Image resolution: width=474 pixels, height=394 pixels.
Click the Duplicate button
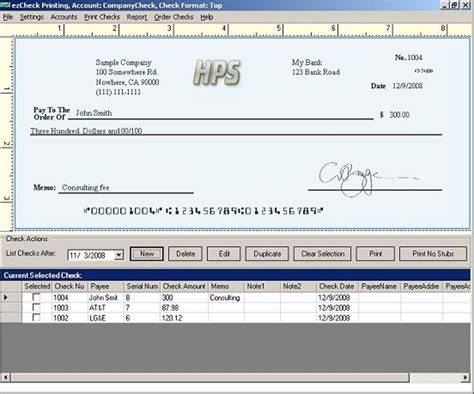(x=267, y=254)
